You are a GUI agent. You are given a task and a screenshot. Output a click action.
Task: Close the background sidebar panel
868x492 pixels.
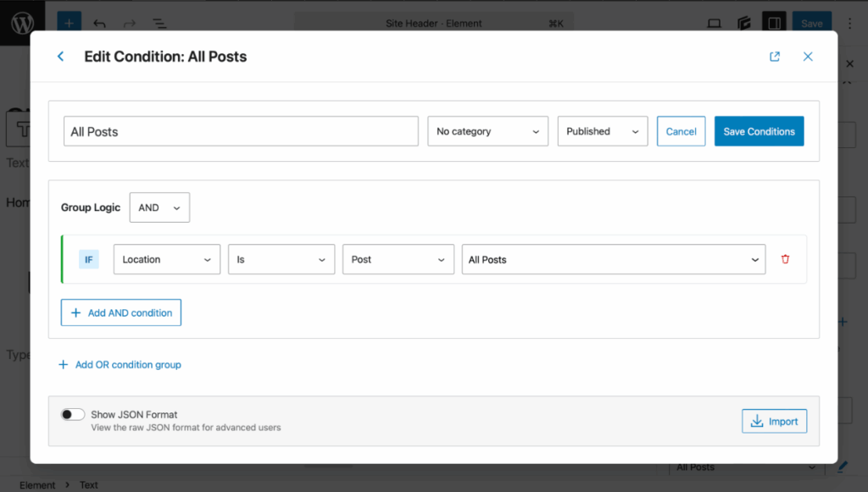(849, 64)
